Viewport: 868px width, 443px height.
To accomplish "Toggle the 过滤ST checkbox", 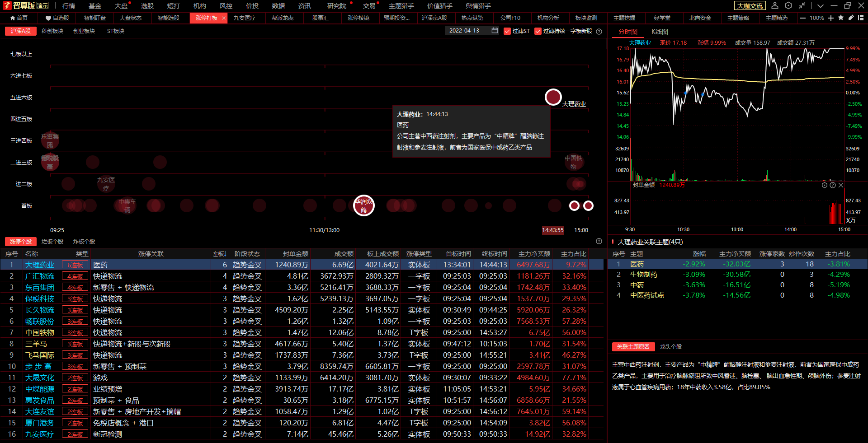I will click(x=507, y=31).
